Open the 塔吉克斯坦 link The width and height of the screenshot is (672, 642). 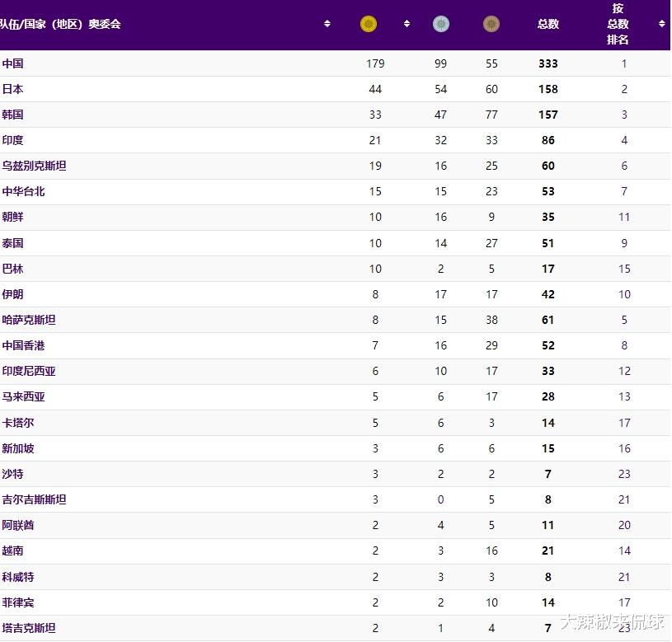pyautogui.click(x=29, y=628)
